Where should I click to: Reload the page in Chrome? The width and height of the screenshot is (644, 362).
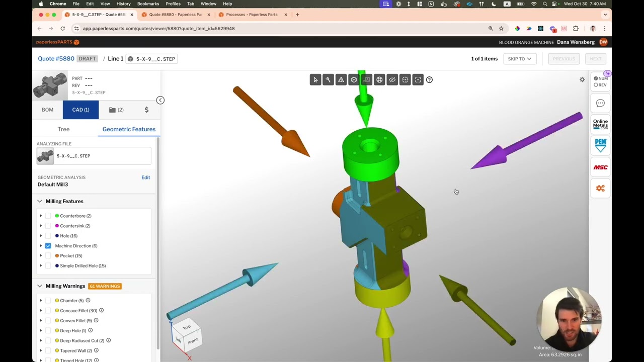(x=62, y=29)
